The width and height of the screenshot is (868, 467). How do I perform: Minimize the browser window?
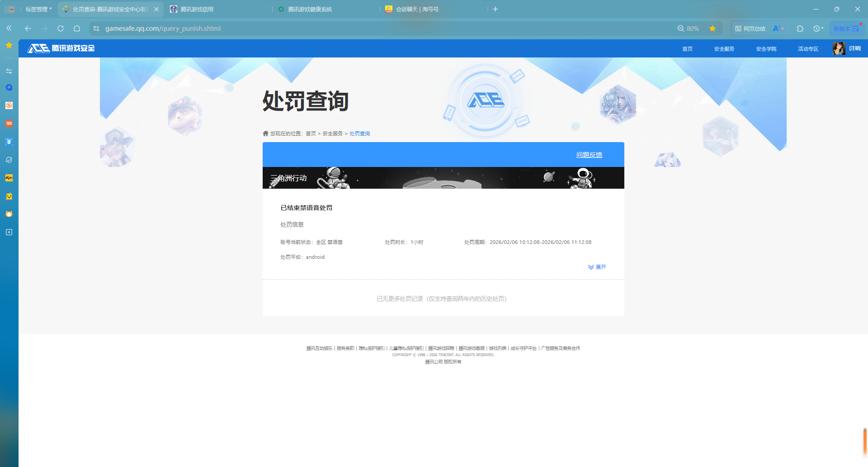[x=816, y=9]
